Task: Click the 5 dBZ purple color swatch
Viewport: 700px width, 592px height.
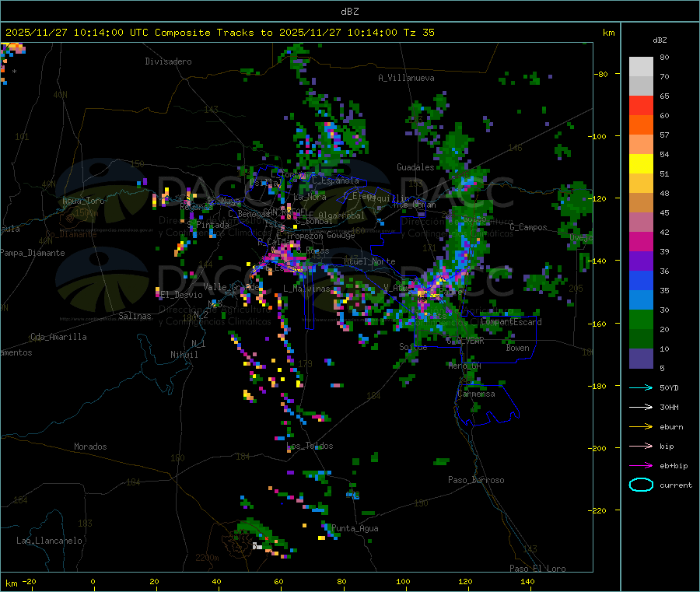Action: (641, 359)
